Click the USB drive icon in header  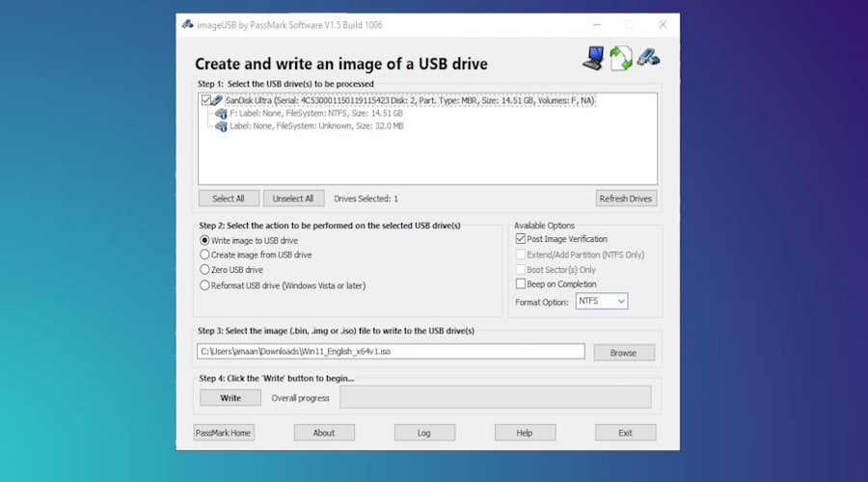pos(648,57)
